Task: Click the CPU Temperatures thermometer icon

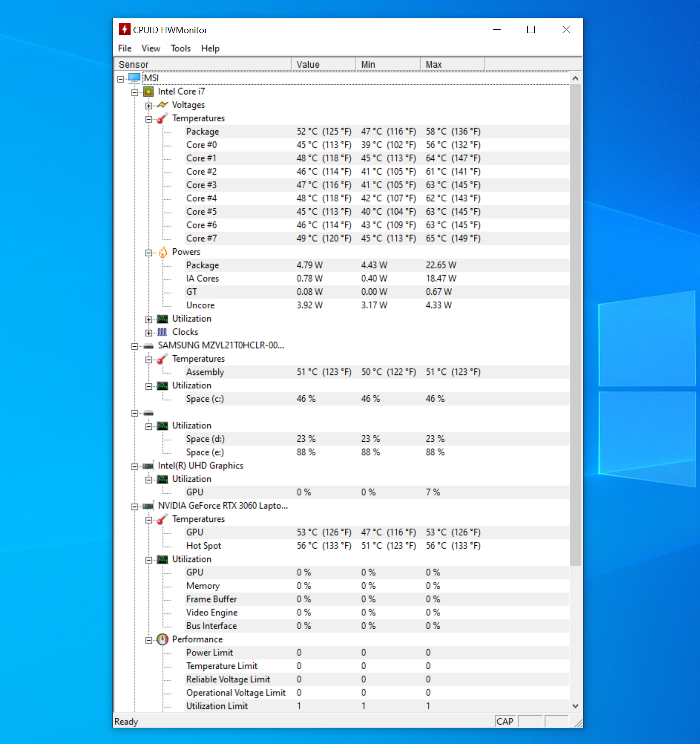Action: point(162,118)
